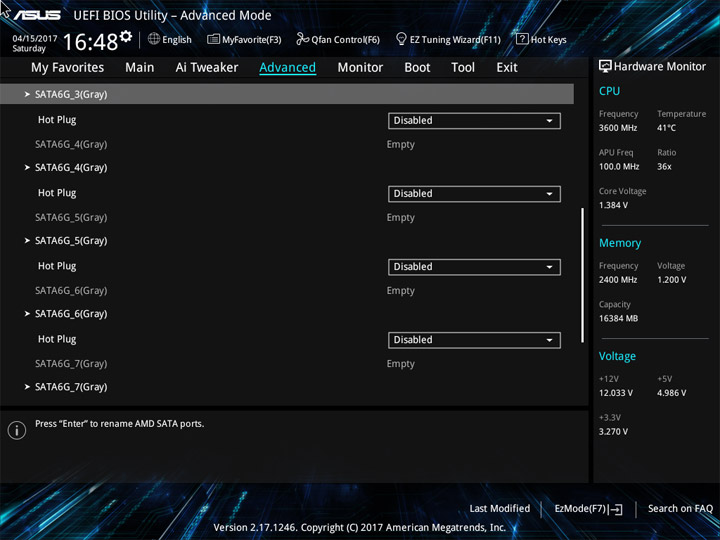Open Hot Plug dropdown under SATA6G_5(Gray)

click(474, 267)
